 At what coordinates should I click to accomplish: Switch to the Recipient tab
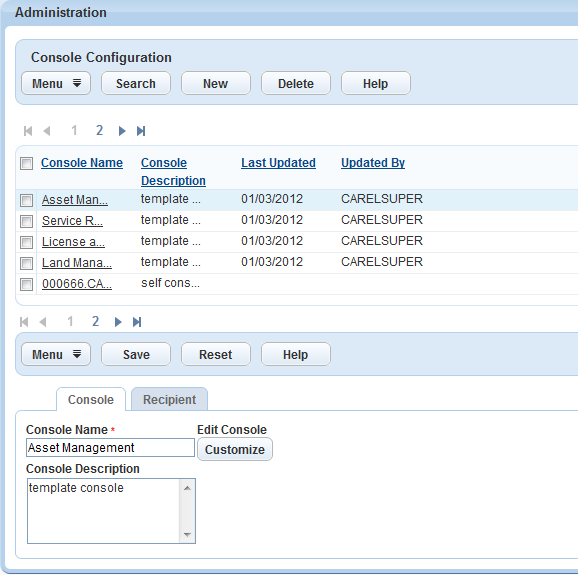[169, 399]
